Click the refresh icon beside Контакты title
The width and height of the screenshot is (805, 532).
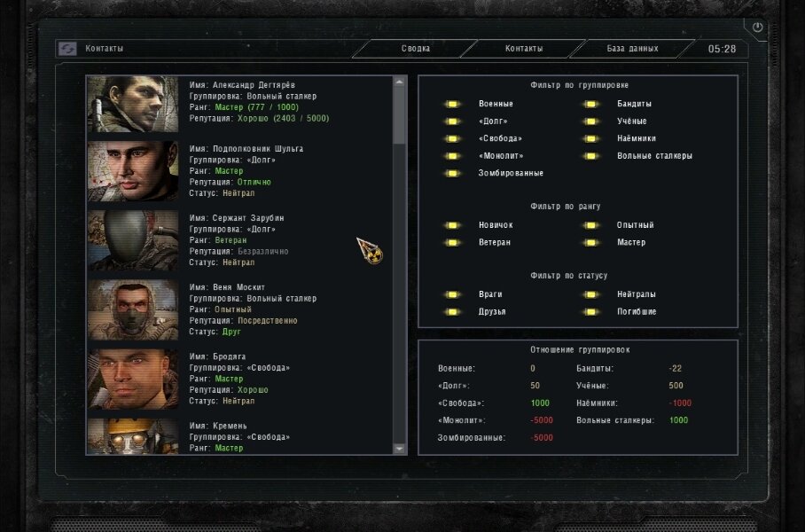pos(67,49)
